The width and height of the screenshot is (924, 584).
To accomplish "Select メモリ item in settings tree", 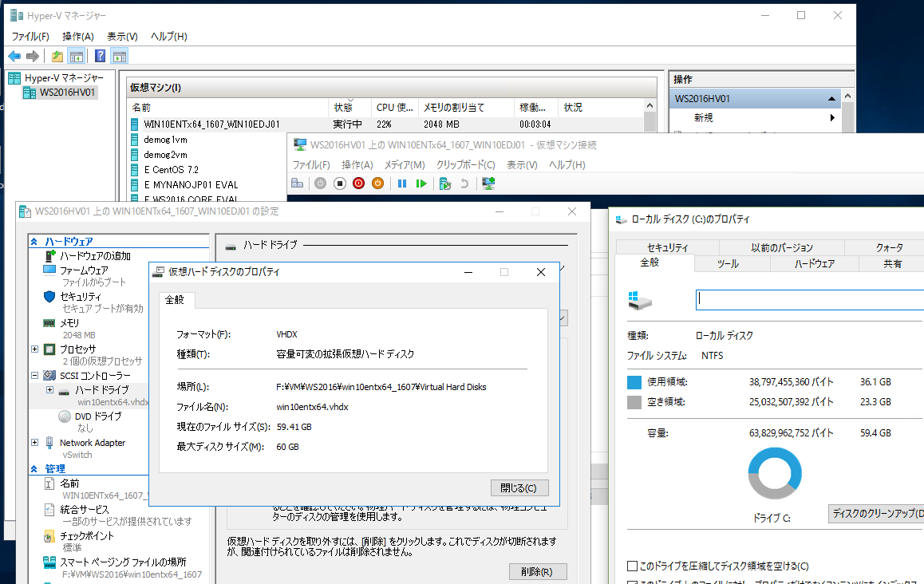I will pyautogui.click(x=69, y=323).
